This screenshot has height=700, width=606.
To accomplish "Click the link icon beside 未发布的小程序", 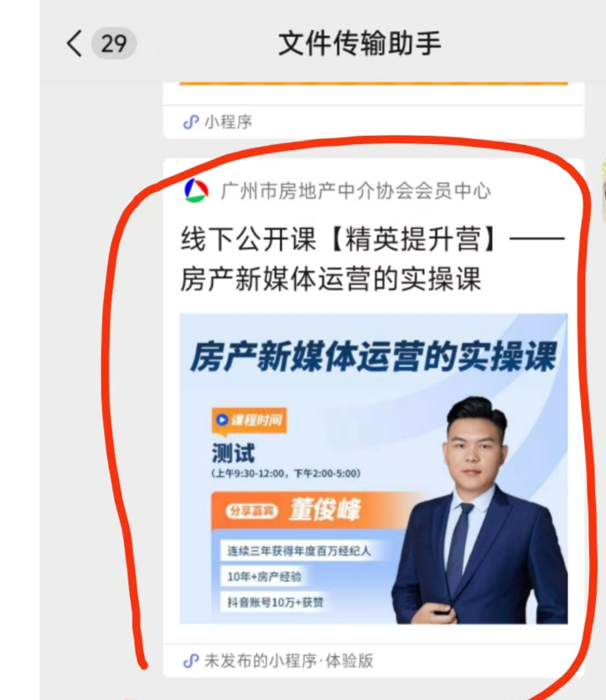I will 191,661.
